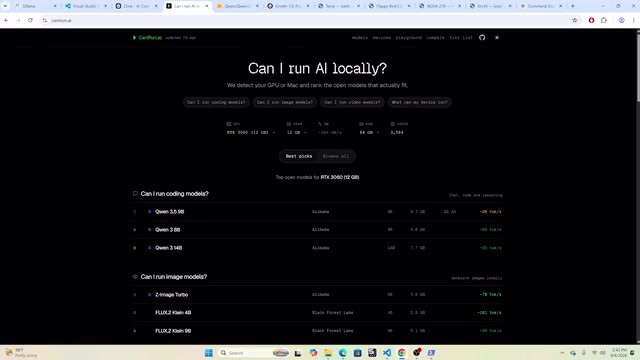Viewport: 640px width, 360px height.
Task: Open the FLUX.2 Klein 4B model row
Action: [317, 313]
